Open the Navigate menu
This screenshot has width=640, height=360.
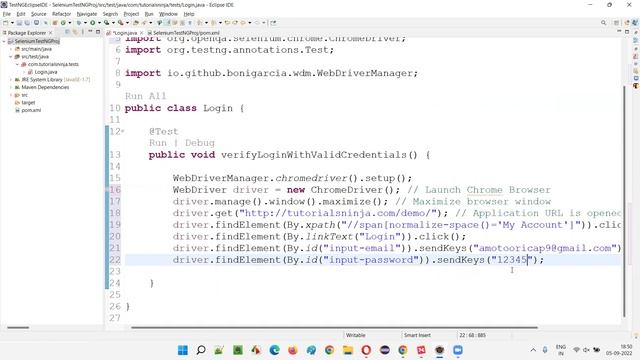click(87, 14)
